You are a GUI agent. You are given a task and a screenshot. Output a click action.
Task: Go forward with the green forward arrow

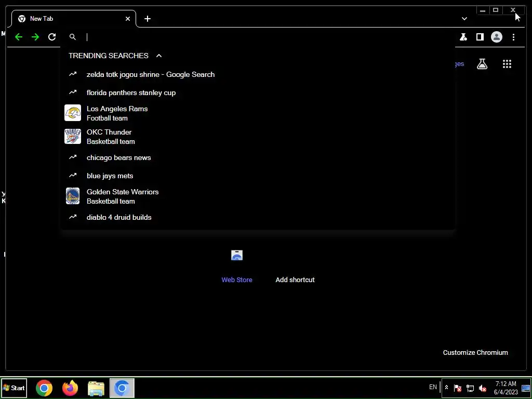[x=35, y=37]
